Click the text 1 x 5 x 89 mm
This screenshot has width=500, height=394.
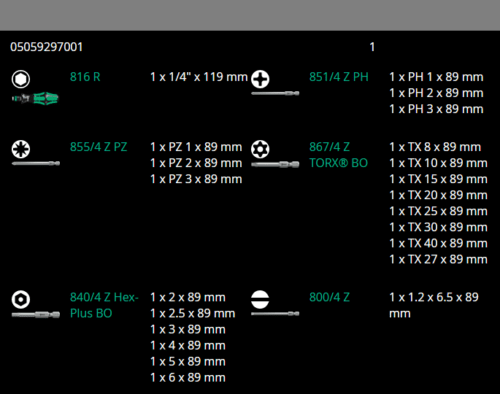(x=188, y=361)
